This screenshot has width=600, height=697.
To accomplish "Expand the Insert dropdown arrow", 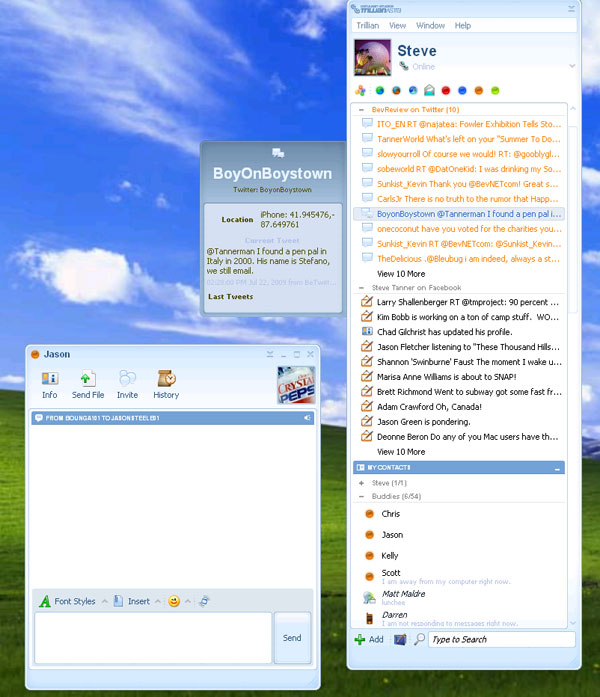I will [158, 601].
